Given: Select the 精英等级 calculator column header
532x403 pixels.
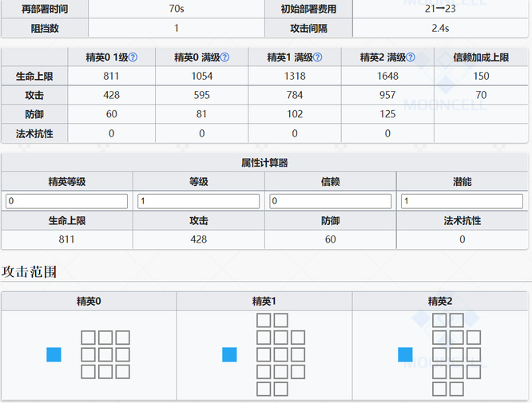Looking at the screenshot, I should (67, 182).
